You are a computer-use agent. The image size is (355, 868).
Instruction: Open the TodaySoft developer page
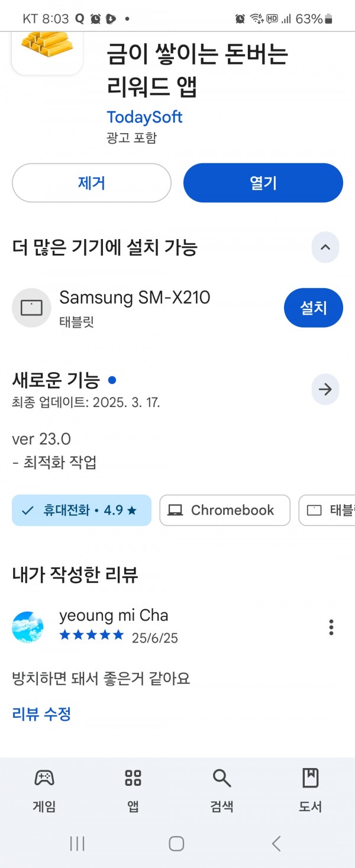click(x=145, y=117)
